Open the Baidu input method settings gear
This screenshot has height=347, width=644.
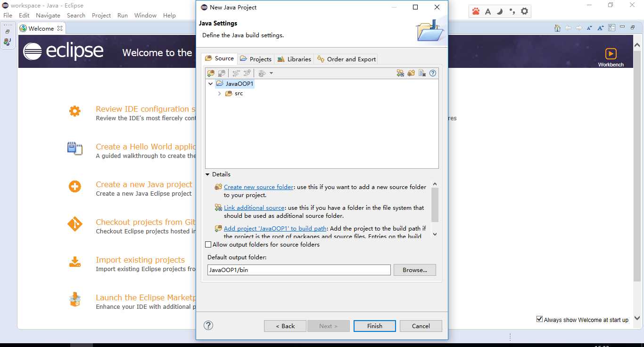pyautogui.click(x=524, y=11)
